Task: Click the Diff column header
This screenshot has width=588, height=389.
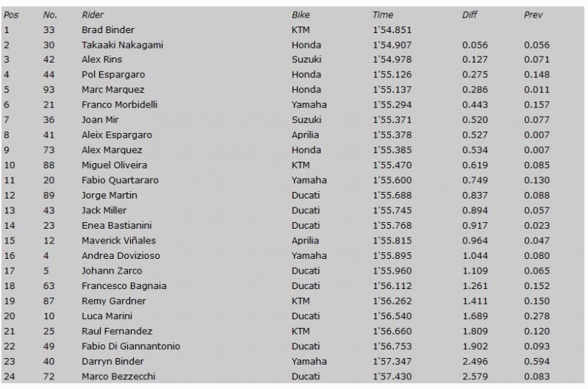Action: tap(470, 15)
